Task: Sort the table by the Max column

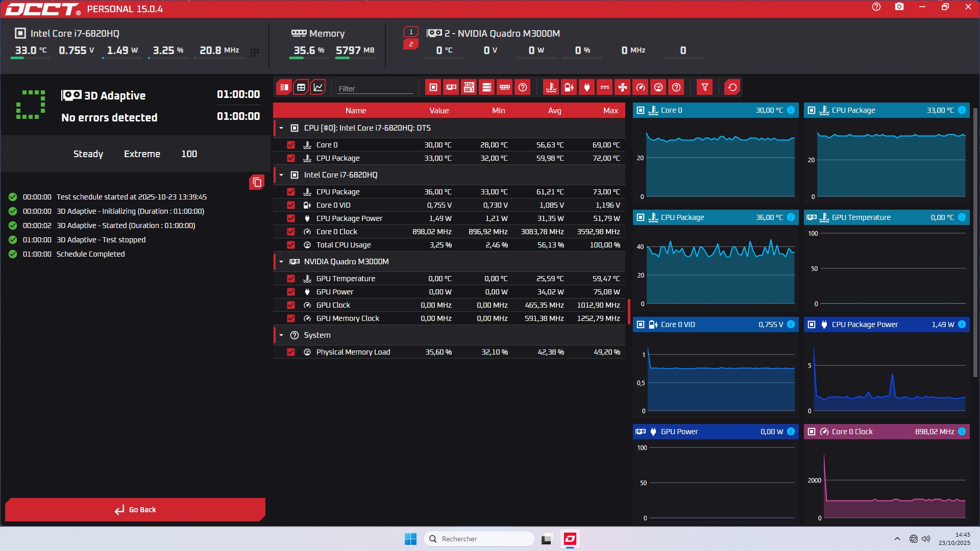Action: tap(610, 111)
